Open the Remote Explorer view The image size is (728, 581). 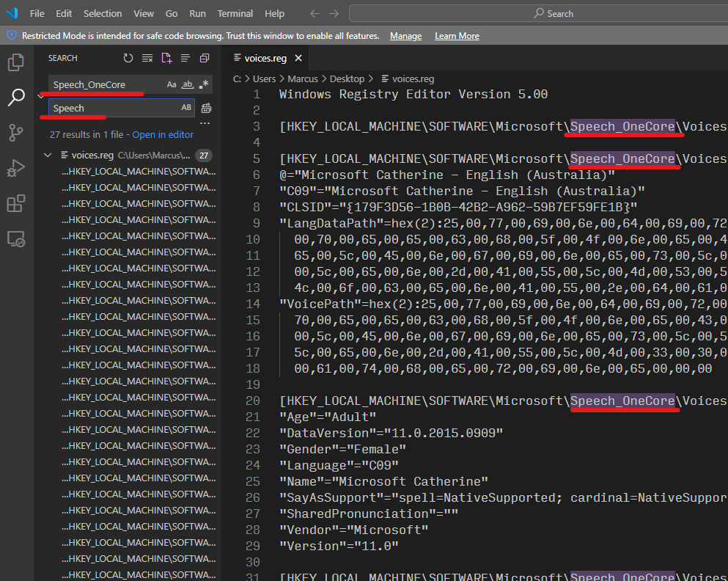pos(16,238)
